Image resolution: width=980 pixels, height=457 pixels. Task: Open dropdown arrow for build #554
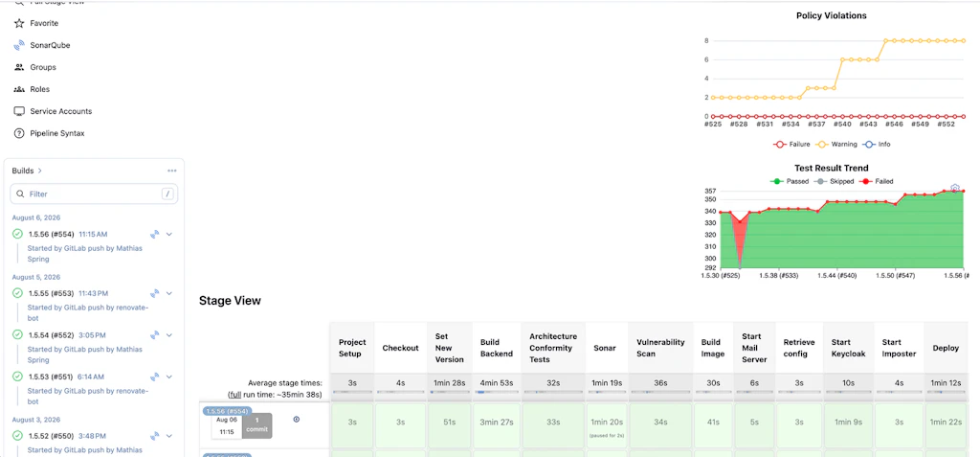click(169, 234)
